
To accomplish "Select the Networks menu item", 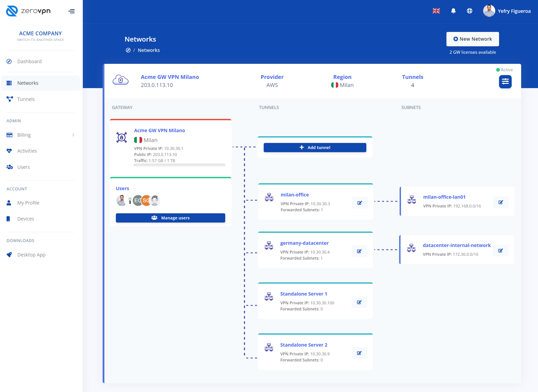I will [x=40, y=83].
